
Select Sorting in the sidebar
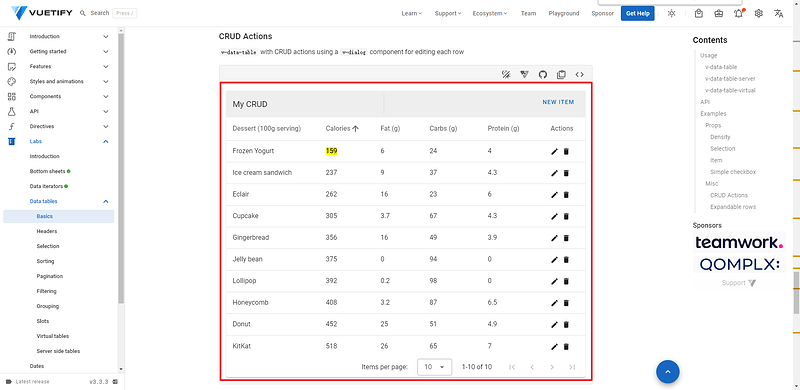[45, 261]
